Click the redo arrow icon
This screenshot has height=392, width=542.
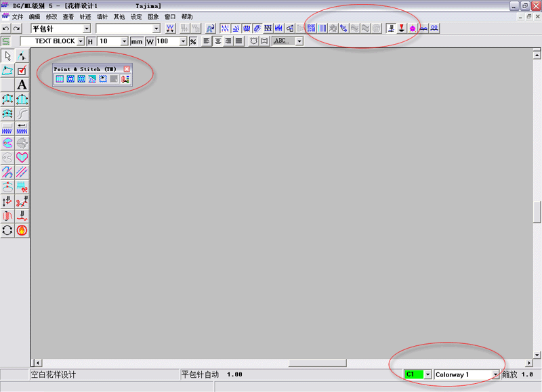17,28
